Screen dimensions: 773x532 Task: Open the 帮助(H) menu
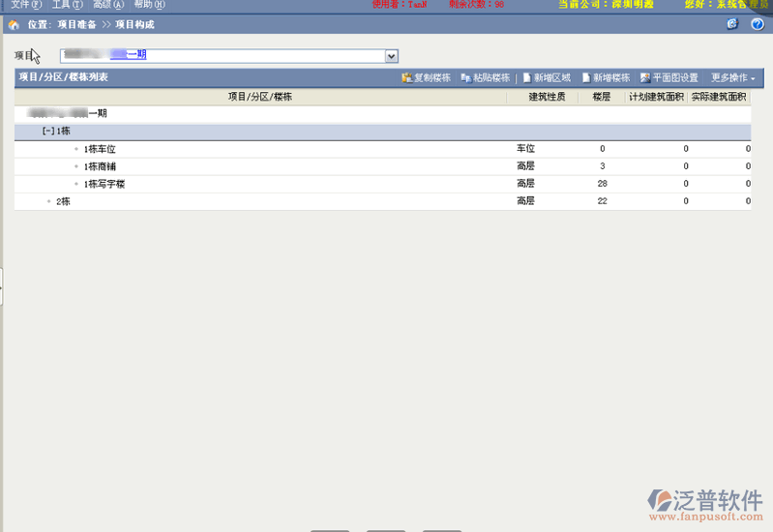[149, 5]
